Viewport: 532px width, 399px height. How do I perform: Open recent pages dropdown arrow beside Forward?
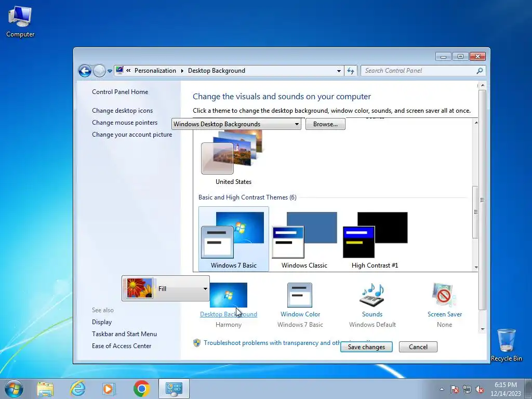coord(110,71)
